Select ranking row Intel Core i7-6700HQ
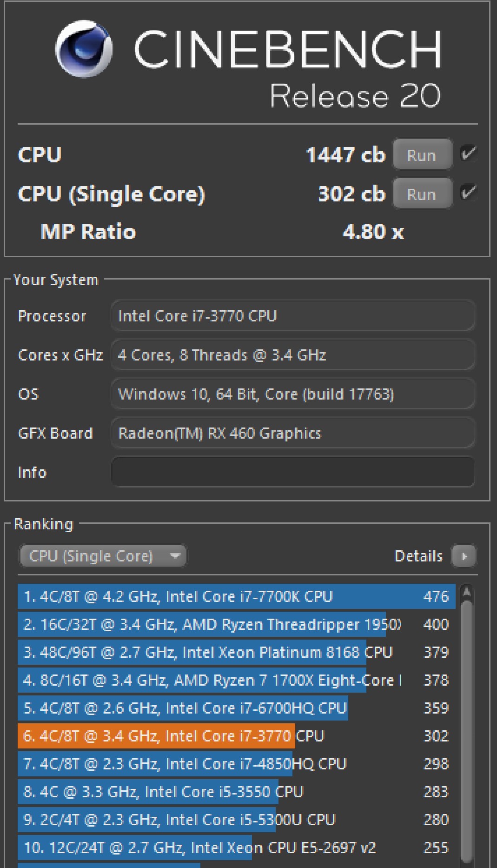 tap(237, 708)
